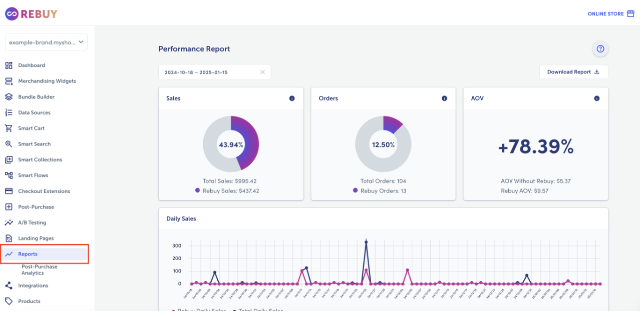Click the Bundle Builder layers icon
The image size is (644, 317).
coord(9,97)
